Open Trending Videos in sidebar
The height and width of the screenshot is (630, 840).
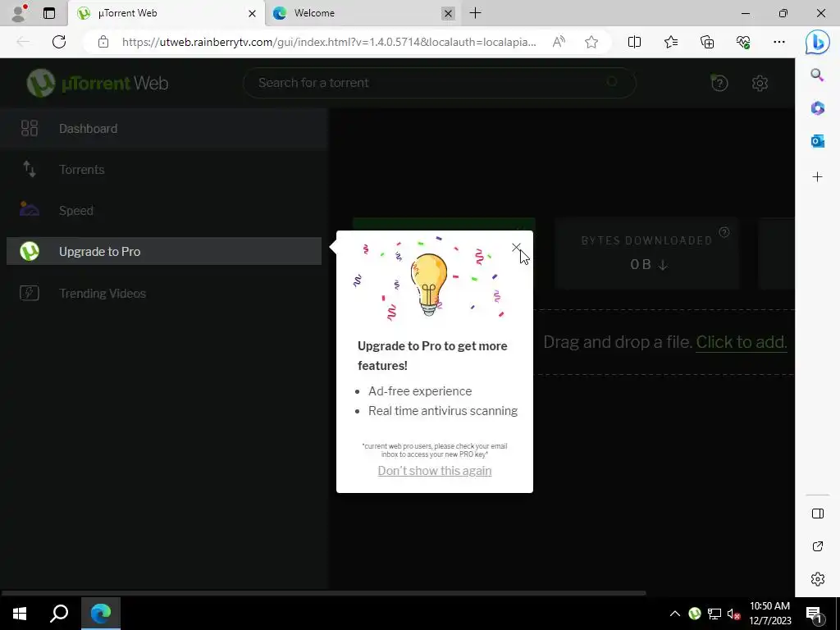(x=164, y=293)
